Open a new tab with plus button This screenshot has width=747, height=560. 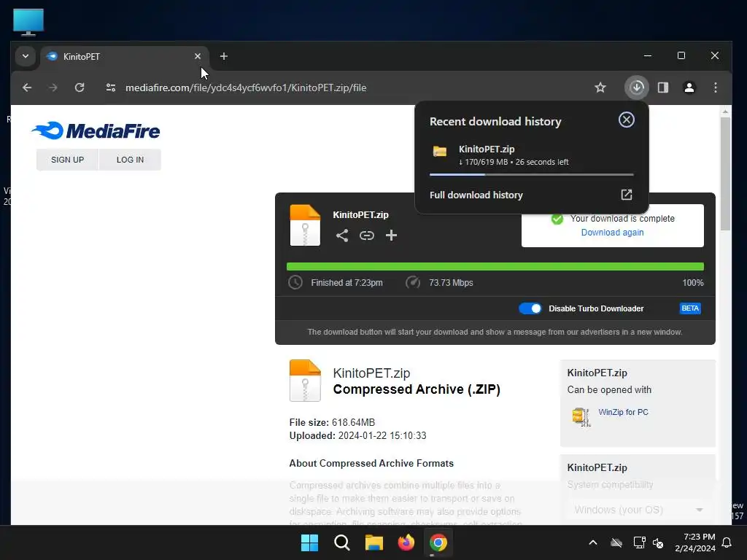pos(223,56)
